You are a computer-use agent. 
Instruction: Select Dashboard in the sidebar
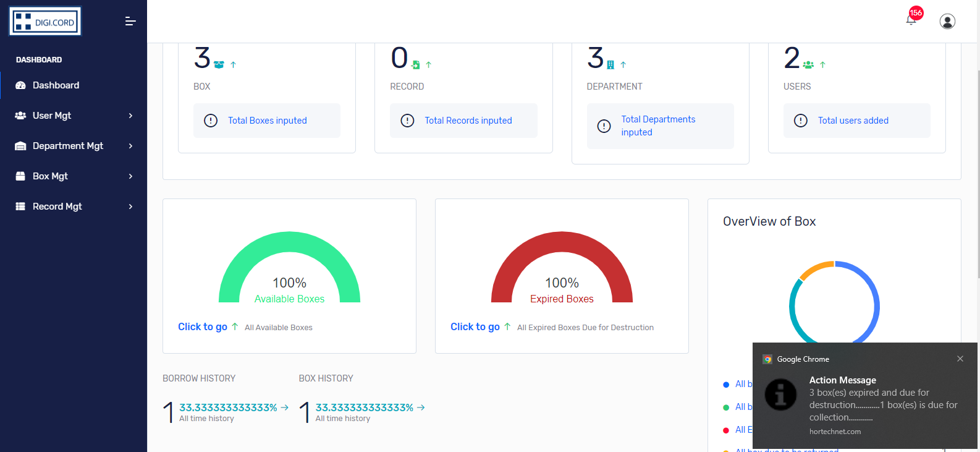coord(56,85)
